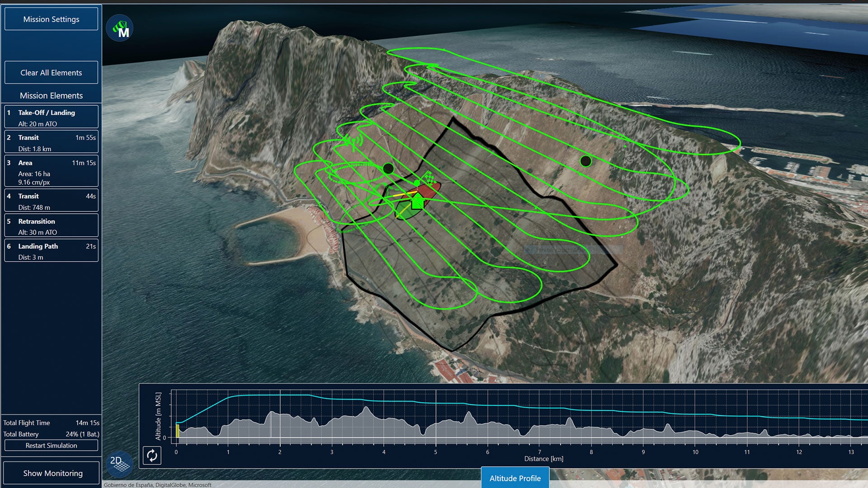Click the right black waypoint circle
Image resolution: width=868 pixels, height=488 pixels.
point(585,161)
